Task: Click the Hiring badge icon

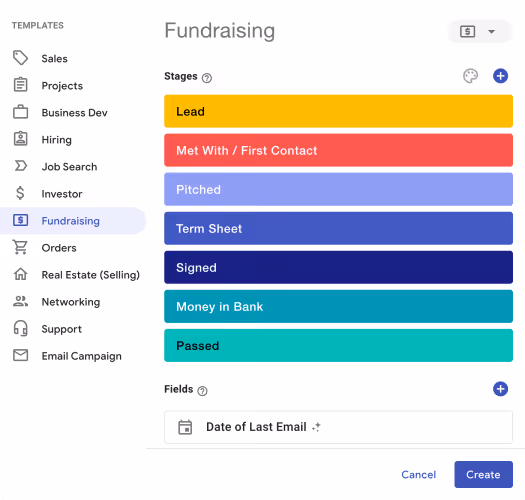Action: tap(20, 139)
